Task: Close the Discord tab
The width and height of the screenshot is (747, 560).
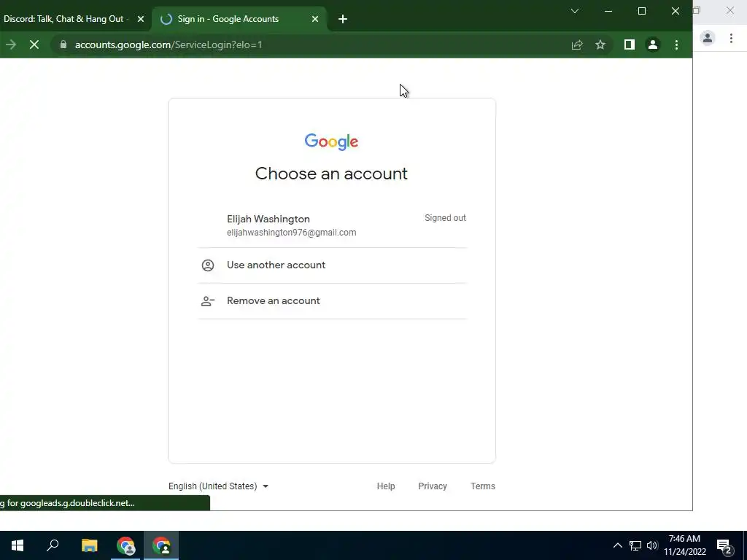Action: [141, 19]
